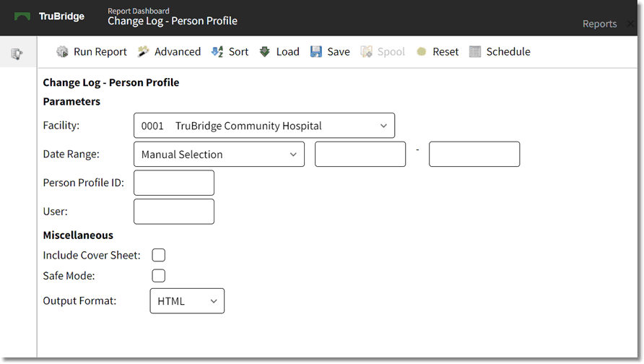Click the Person Profile ID input field

click(x=174, y=183)
